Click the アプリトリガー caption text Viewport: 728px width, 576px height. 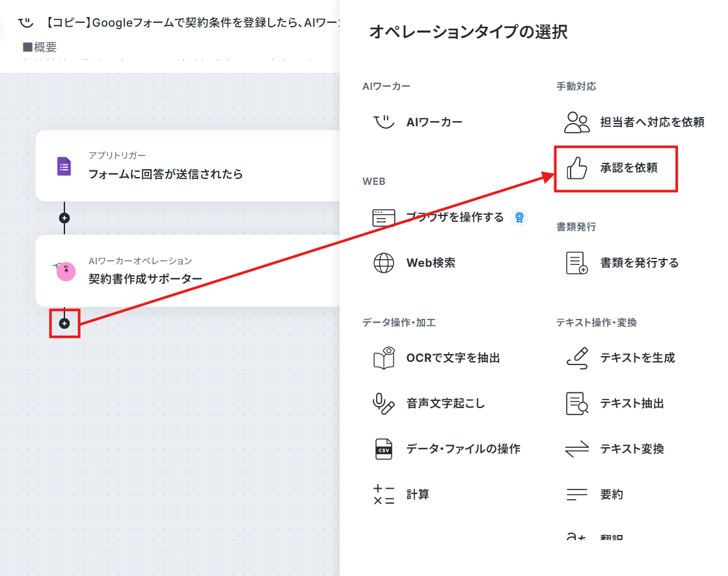117,156
